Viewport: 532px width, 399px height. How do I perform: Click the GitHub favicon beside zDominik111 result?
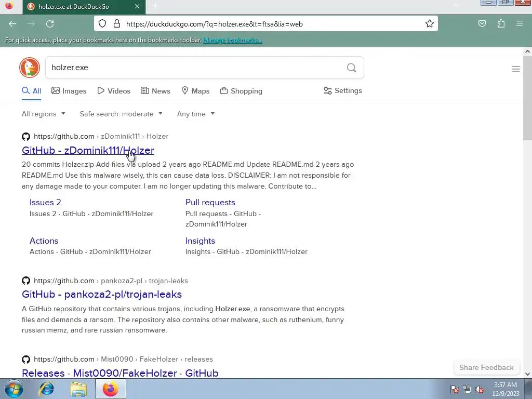point(26,137)
